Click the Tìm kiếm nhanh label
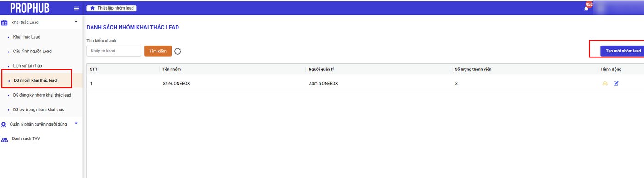 pyautogui.click(x=102, y=40)
